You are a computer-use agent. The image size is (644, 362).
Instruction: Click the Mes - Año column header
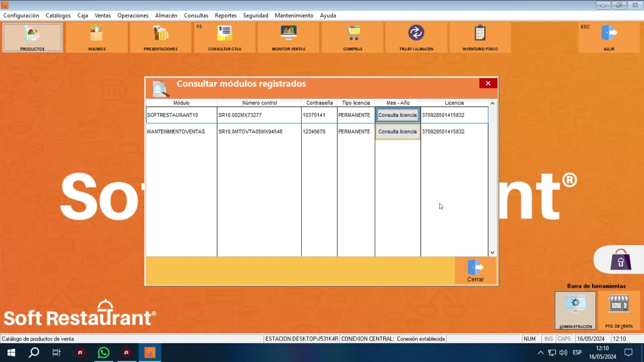[x=398, y=103]
